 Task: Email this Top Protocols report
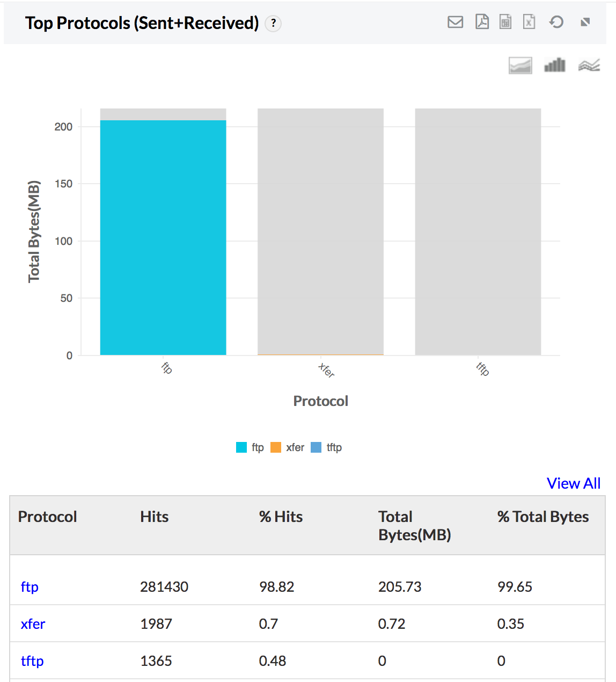pyautogui.click(x=455, y=22)
